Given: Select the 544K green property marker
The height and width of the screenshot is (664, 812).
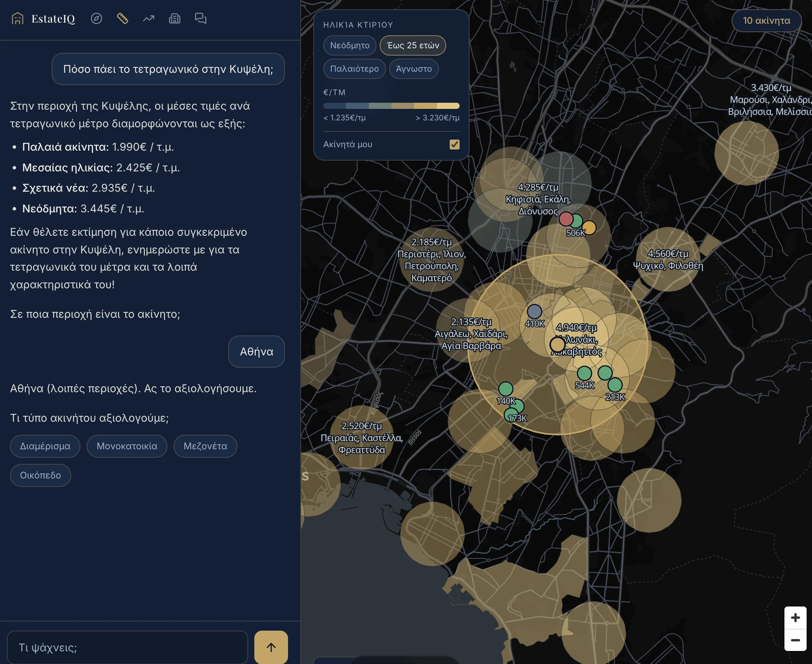Looking at the screenshot, I should point(585,373).
